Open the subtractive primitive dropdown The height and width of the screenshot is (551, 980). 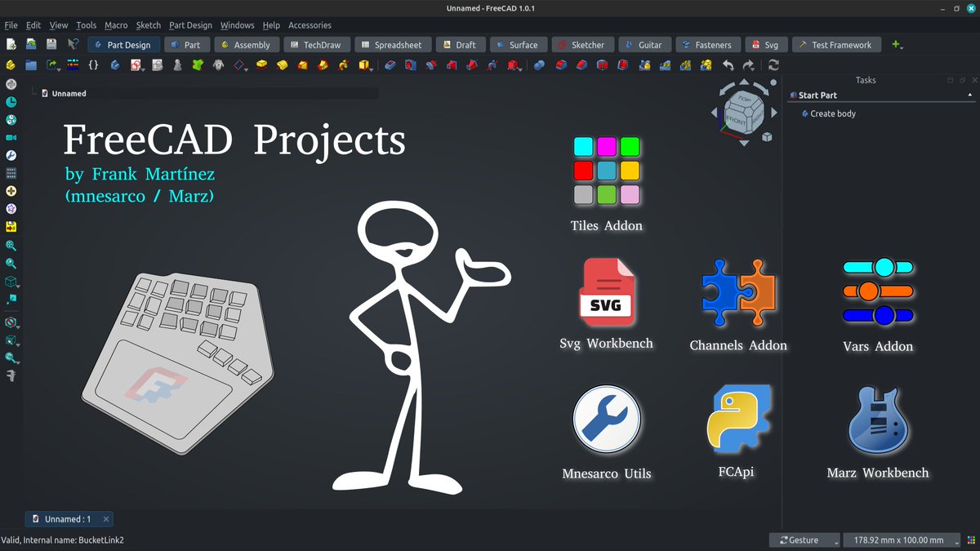(519, 69)
